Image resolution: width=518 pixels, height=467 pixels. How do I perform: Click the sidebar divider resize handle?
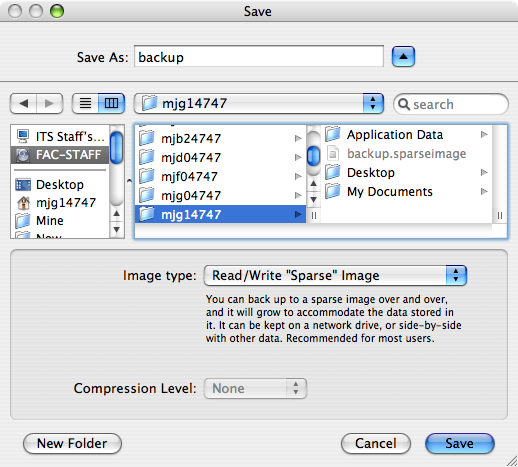pos(129,181)
